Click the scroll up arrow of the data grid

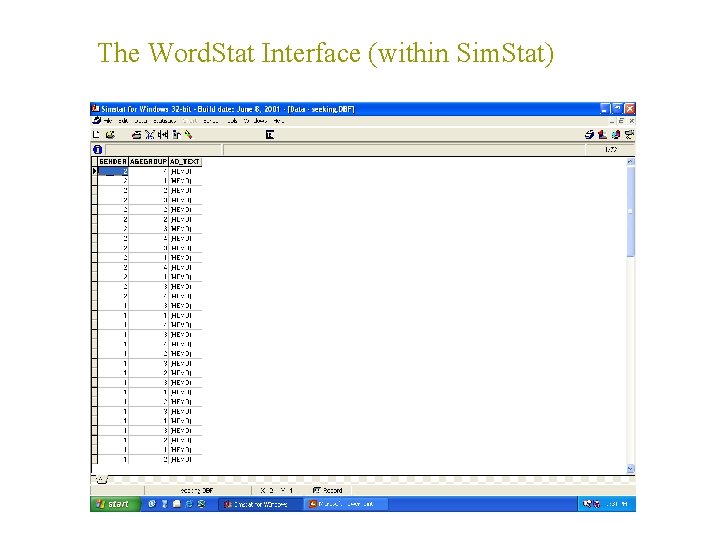coord(630,162)
